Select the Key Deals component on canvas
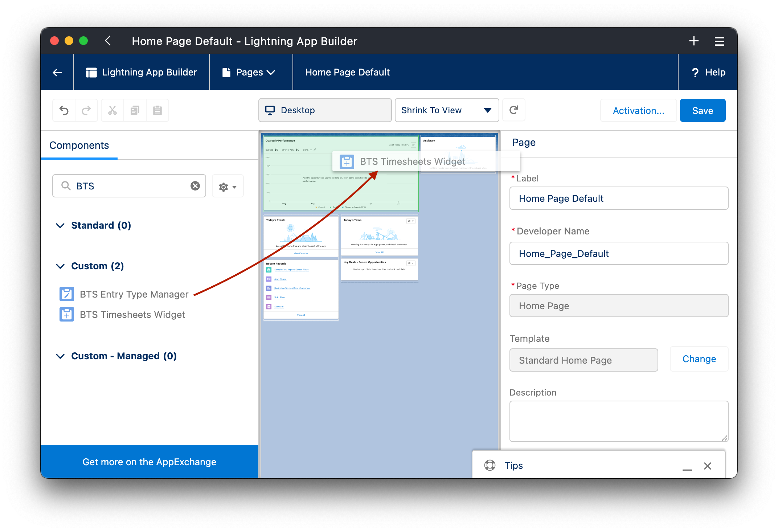This screenshot has width=778, height=532. point(379,270)
